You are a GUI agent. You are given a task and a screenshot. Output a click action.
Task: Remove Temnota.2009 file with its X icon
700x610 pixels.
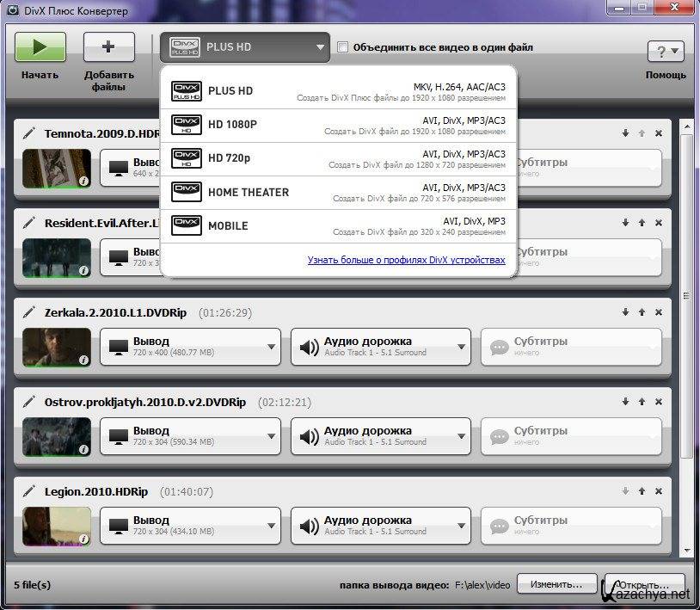pos(659,133)
